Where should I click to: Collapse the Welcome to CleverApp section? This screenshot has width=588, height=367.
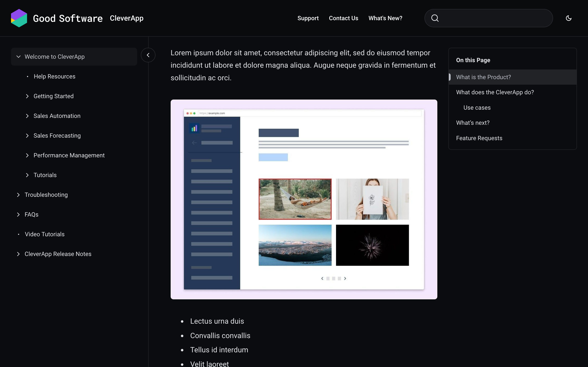18,57
